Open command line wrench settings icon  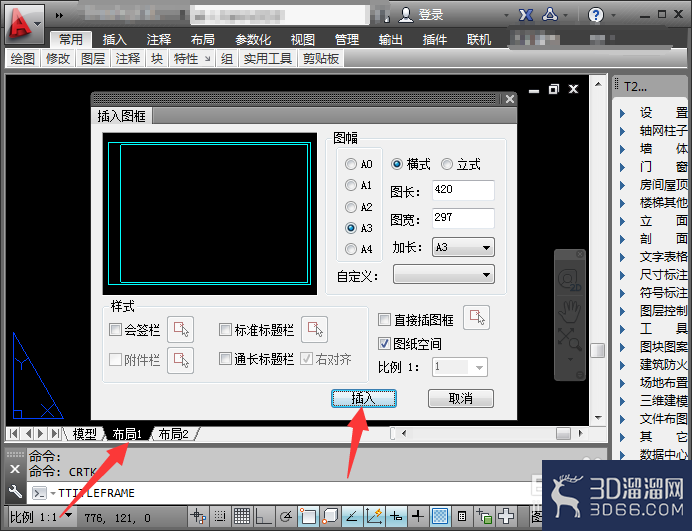15,491
